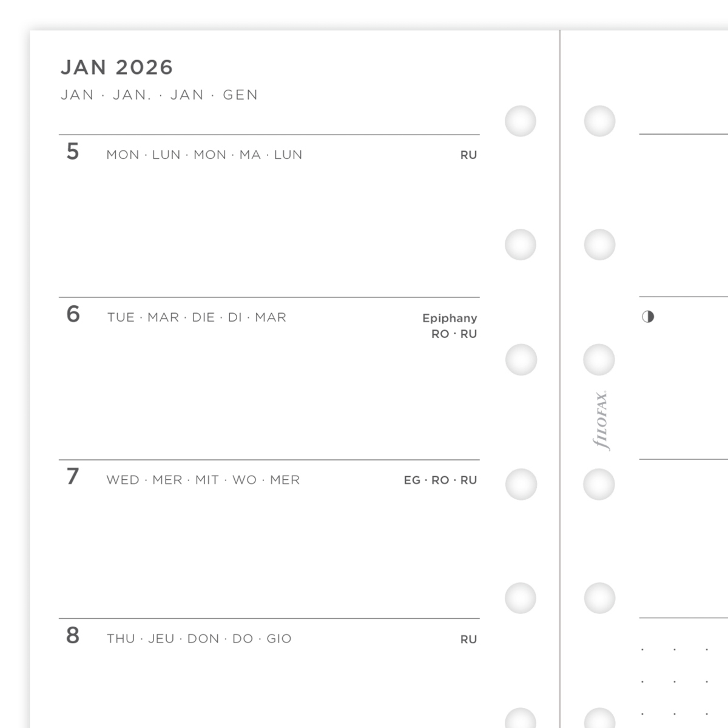The image size is (728, 728).
Task: Click the half-moon phase icon
Action: pyautogui.click(x=648, y=317)
